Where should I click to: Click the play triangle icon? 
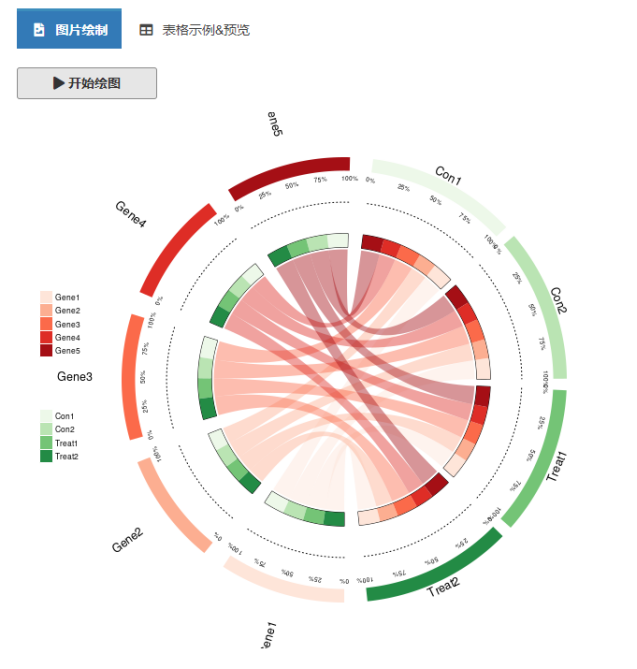click(x=59, y=83)
